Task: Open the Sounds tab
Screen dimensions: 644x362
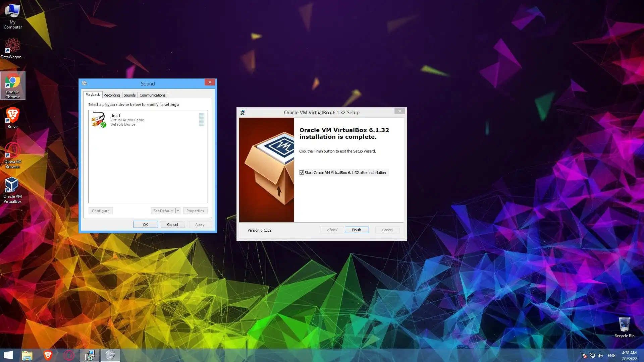Action: [x=130, y=95]
